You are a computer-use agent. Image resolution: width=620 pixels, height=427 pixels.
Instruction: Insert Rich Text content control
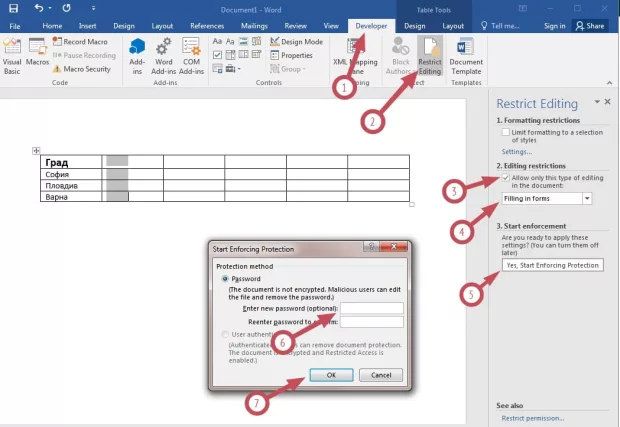[x=217, y=41]
